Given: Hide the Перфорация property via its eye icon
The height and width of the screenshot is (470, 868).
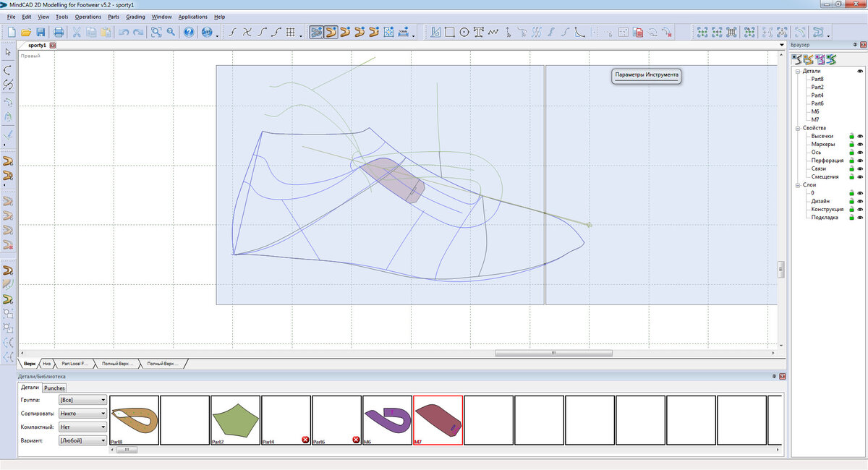Looking at the screenshot, I should pos(859,160).
